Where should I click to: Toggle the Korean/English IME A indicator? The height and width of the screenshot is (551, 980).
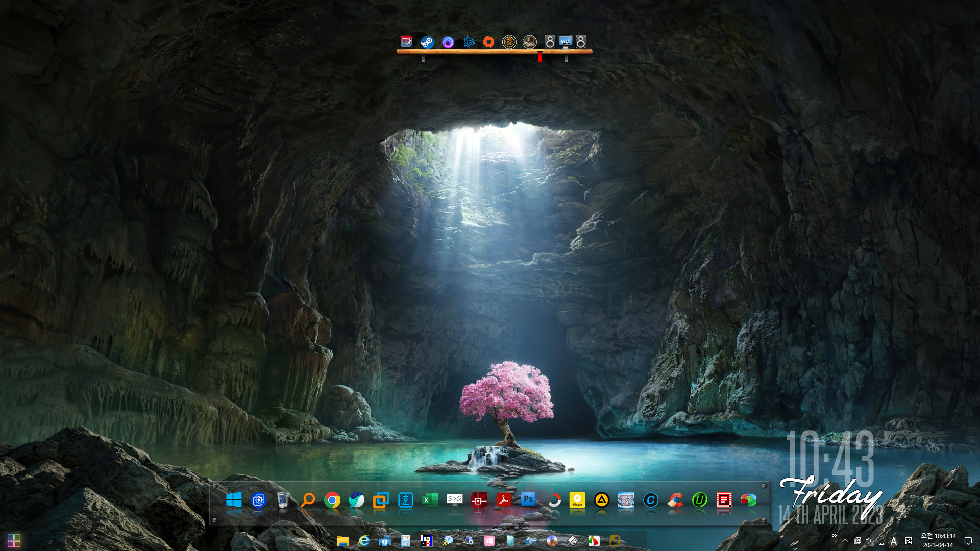point(893,541)
